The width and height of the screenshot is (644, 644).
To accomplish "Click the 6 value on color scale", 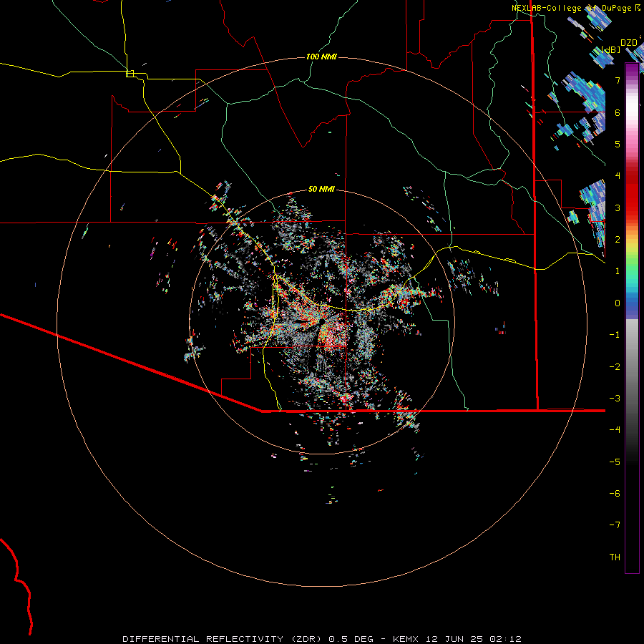I will coord(618,112).
